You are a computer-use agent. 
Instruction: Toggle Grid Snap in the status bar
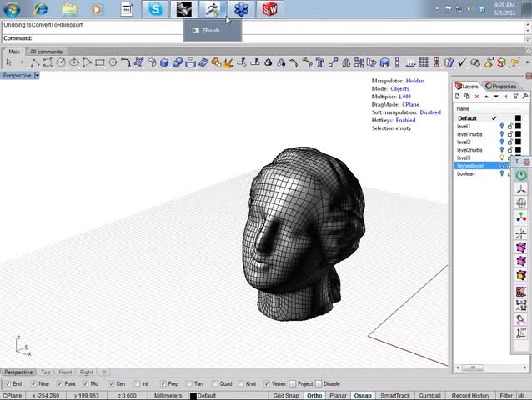(286, 395)
